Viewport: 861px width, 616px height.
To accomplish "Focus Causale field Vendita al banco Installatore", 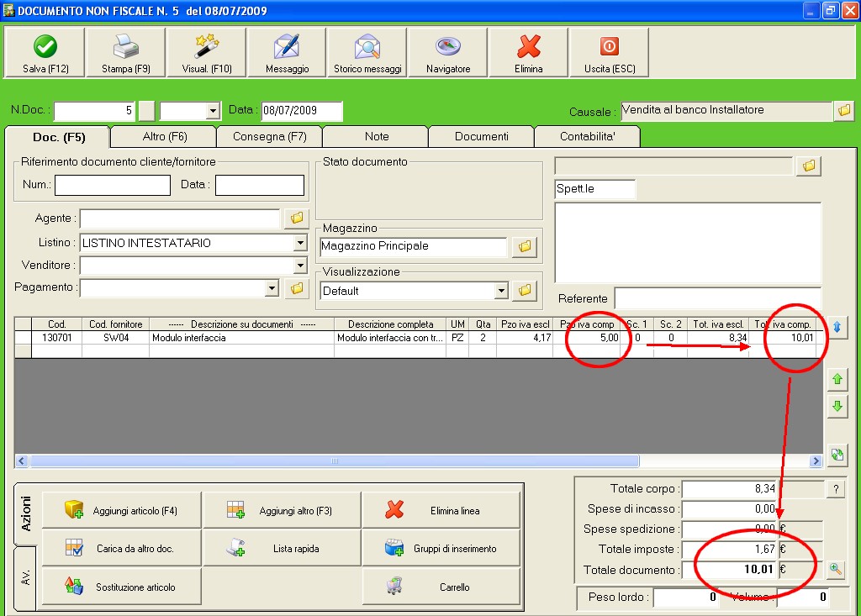I will coord(726,111).
